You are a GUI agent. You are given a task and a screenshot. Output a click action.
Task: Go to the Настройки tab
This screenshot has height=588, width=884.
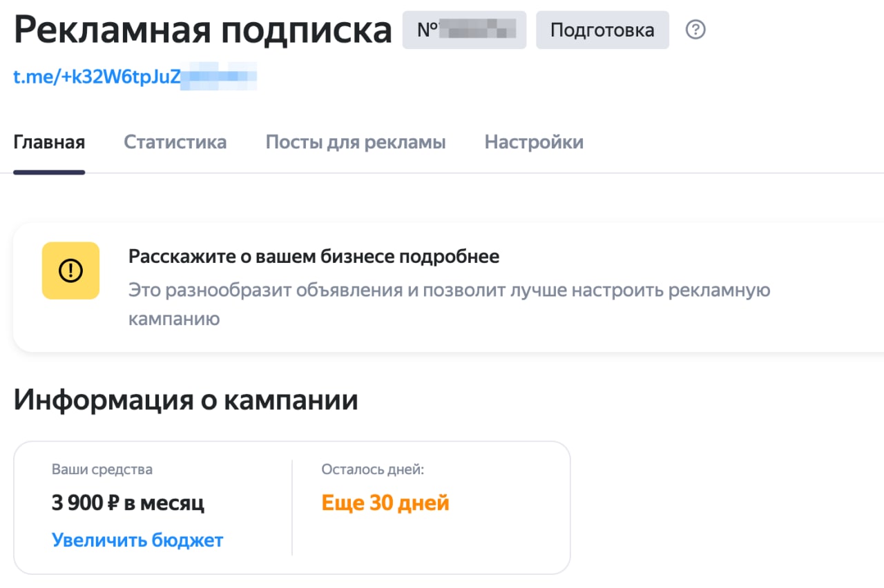click(534, 142)
